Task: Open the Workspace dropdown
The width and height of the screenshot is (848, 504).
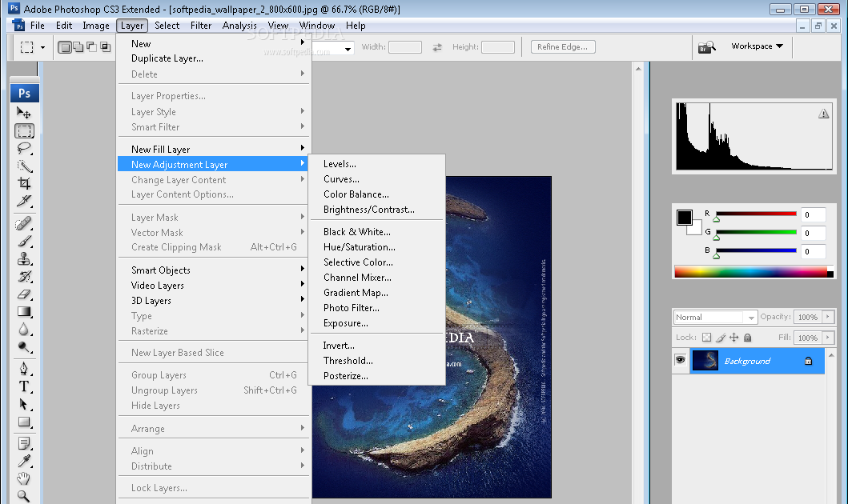Action: [758, 46]
